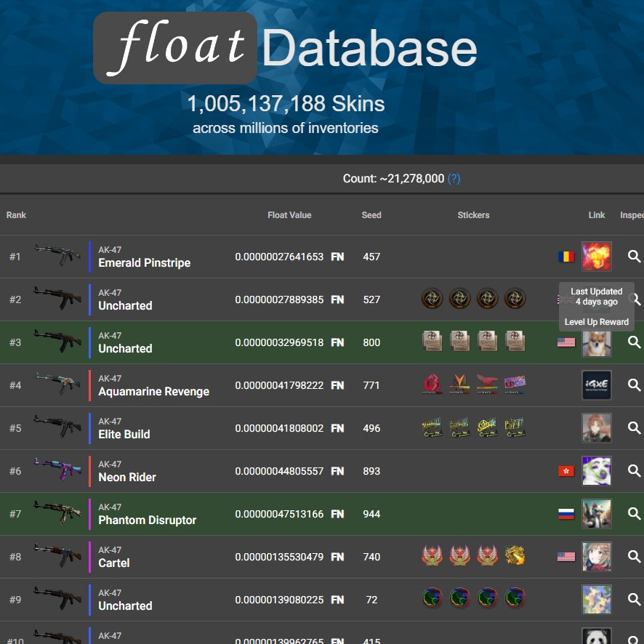Click the 1,005,137,188 Skins counter text
This screenshot has height=644, width=644.
click(286, 103)
